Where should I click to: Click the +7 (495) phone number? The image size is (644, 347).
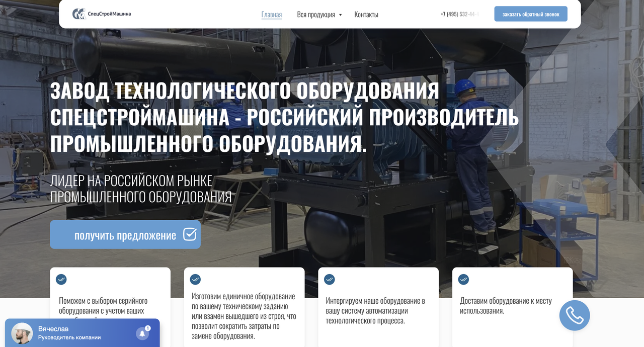point(459,14)
